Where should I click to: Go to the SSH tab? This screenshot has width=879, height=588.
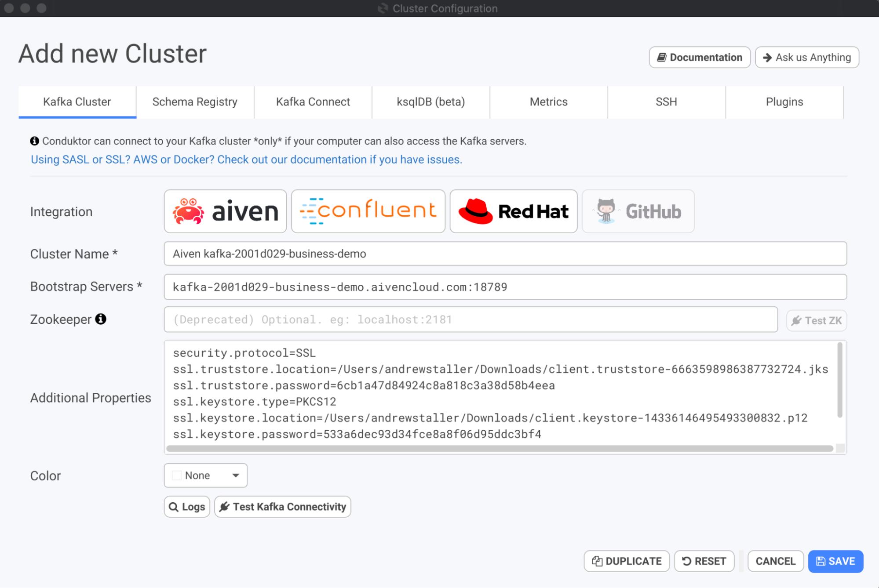pos(666,102)
